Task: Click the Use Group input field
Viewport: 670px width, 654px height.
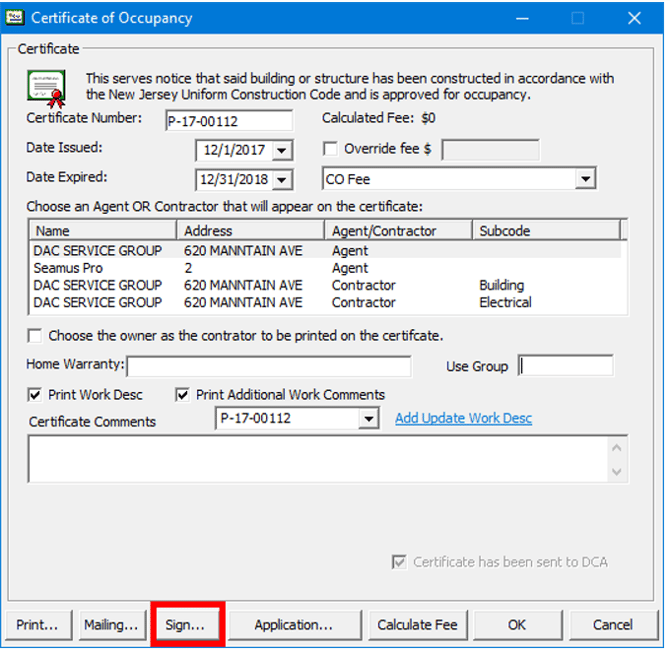Action: 566,366
